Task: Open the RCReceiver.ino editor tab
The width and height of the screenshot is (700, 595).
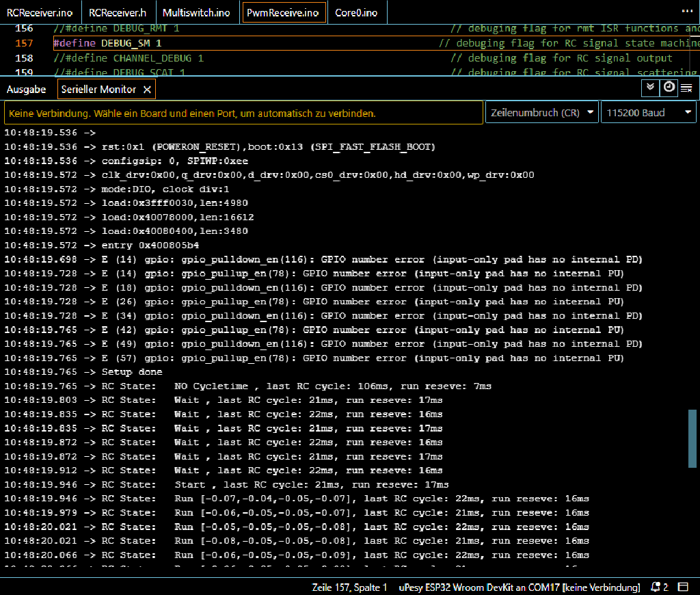Action: [x=40, y=12]
